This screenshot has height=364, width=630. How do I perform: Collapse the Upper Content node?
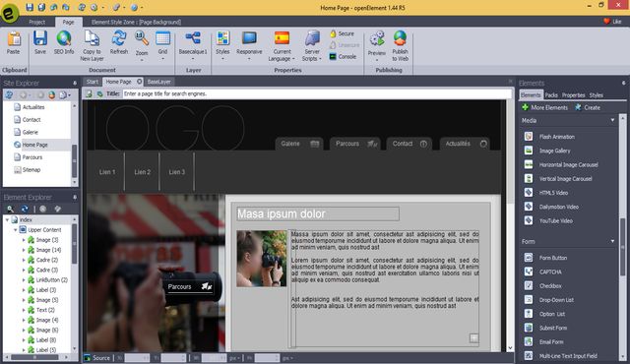point(16,229)
